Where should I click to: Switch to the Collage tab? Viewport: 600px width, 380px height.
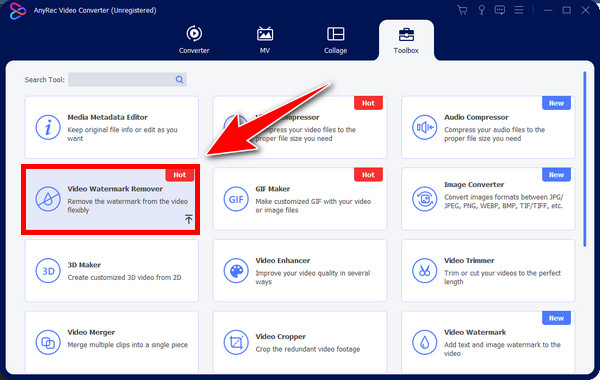point(336,40)
